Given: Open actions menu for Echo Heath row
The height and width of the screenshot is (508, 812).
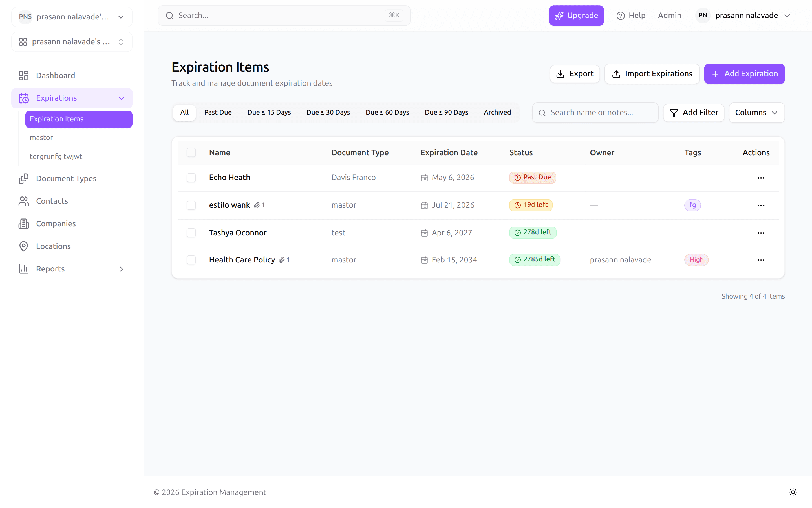Looking at the screenshot, I should tap(761, 178).
